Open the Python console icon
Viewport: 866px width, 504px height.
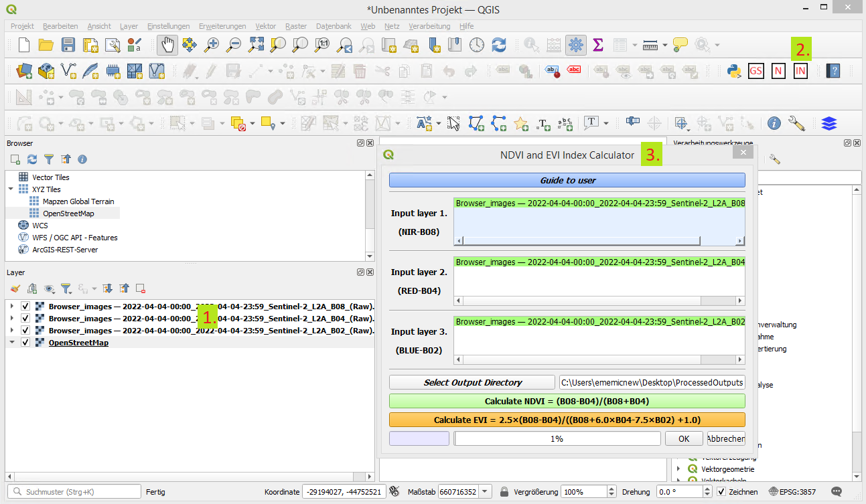[x=734, y=70]
